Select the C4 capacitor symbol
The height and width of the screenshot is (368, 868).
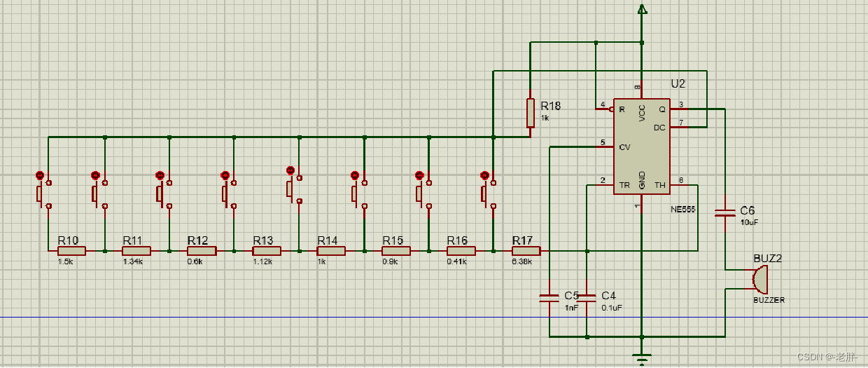(x=587, y=299)
